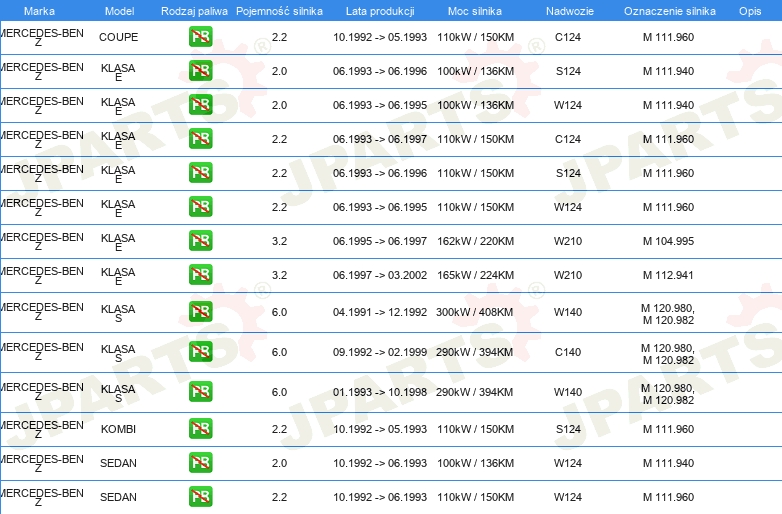Click the Moc silnika column header
Screen dimensions: 782x514
tap(475, 11)
